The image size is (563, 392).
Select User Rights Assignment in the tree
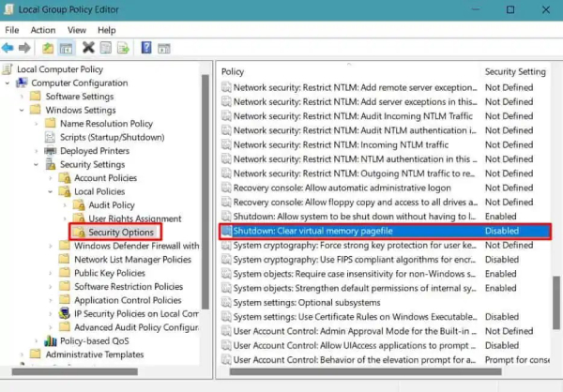[x=132, y=219]
